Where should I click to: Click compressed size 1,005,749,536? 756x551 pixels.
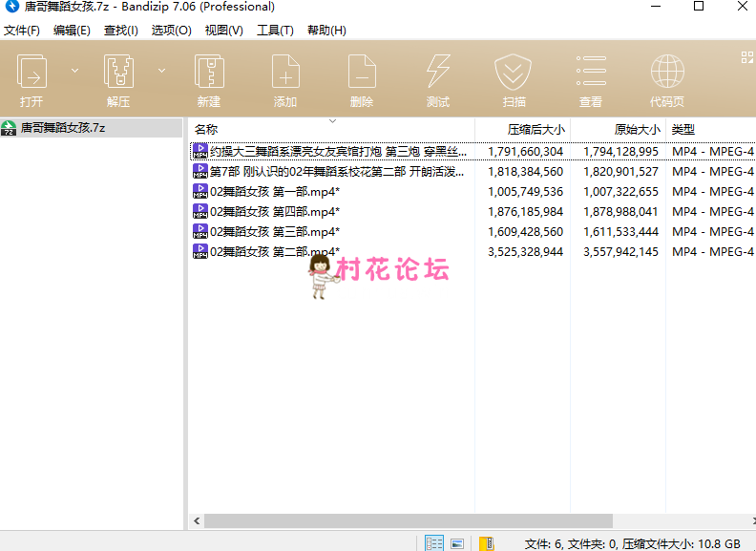click(x=526, y=192)
